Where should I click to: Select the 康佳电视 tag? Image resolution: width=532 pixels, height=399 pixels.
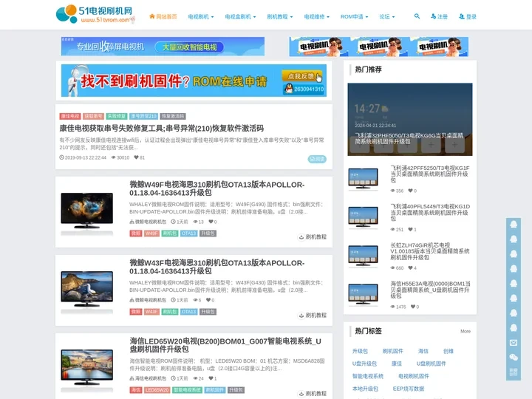tap(70, 116)
